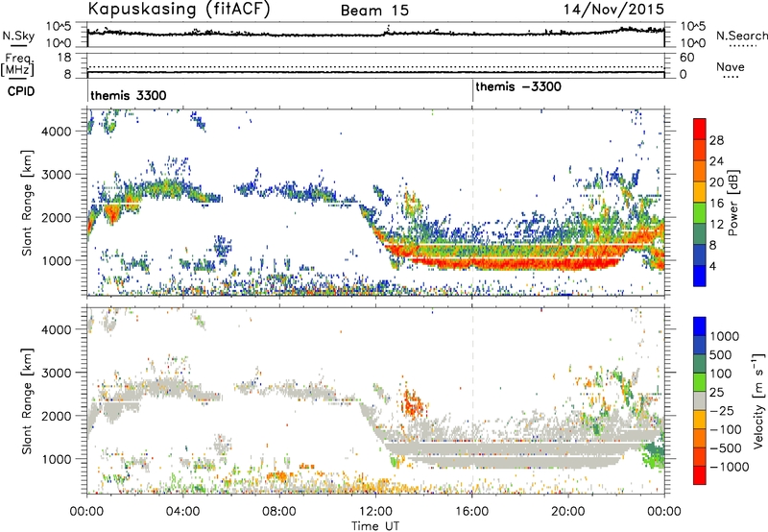Select the '04:00' time axis label
This screenshot has height=532, width=768.
[182, 512]
